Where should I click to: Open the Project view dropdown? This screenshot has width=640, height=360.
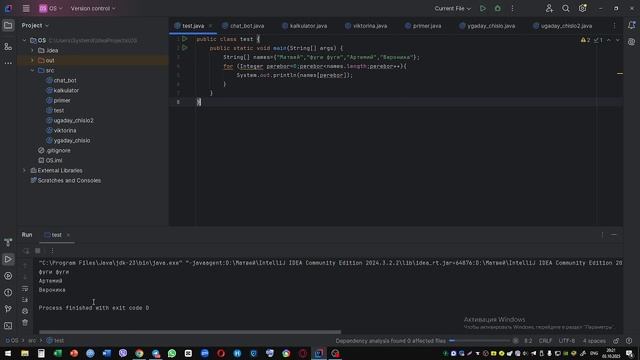coord(35,25)
